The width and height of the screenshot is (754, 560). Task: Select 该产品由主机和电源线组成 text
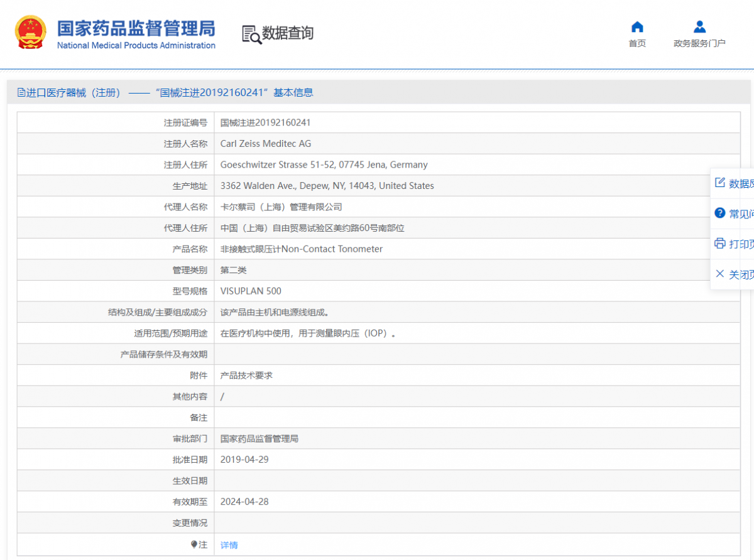[275, 312]
